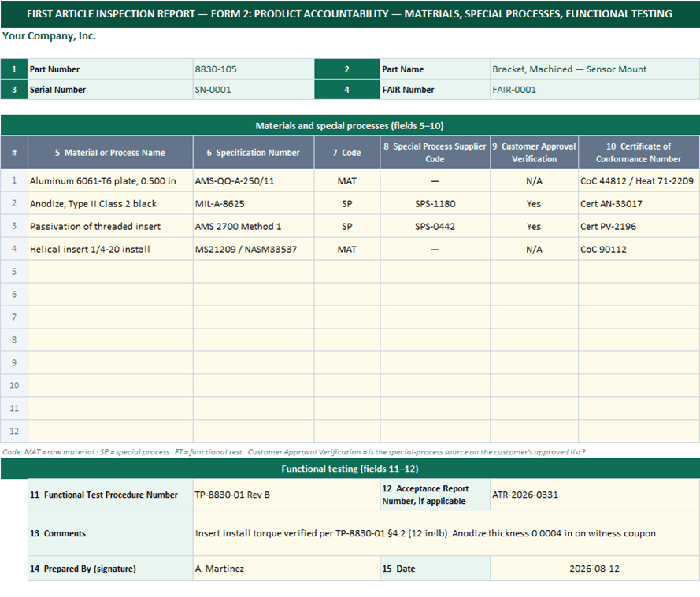This screenshot has width=700, height=597.
Task: Click the 'Functional Test Procedure Number' label
Action: (110, 495)
